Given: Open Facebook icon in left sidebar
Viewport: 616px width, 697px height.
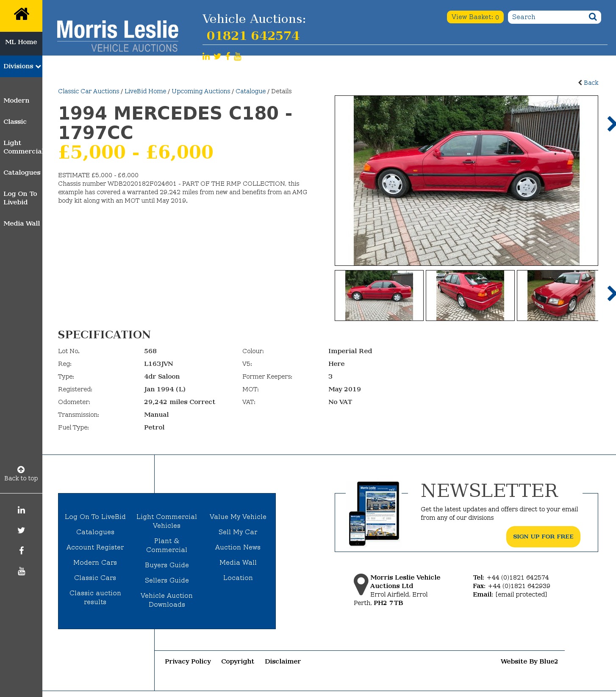Looking at the screenshot, I should pos(21,551).
